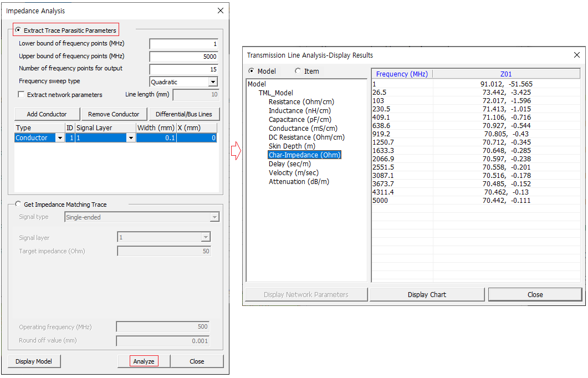Select Extract Trace Parasitic Parameters radio button
This screenshot has width=588, height=378.
pyautogui.click(x=19, y=30)
